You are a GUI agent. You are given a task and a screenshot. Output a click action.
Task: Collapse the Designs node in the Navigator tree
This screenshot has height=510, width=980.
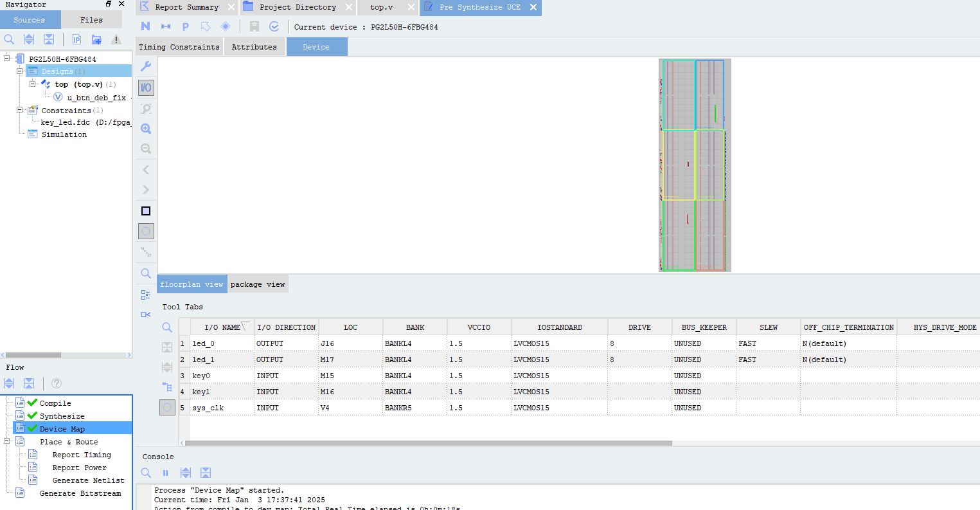19,72
